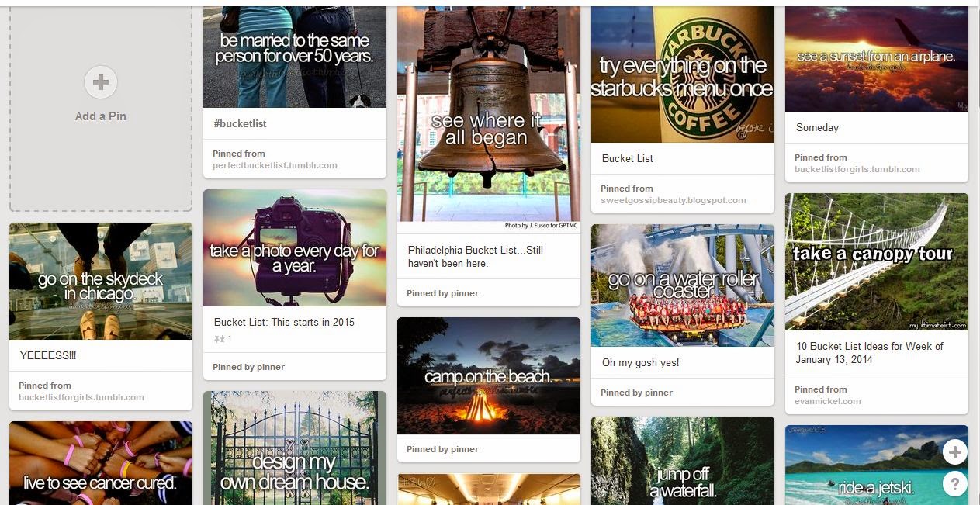Click the repin count icon under photo pin
Viewport: 980px width, 505px height.
220,339
